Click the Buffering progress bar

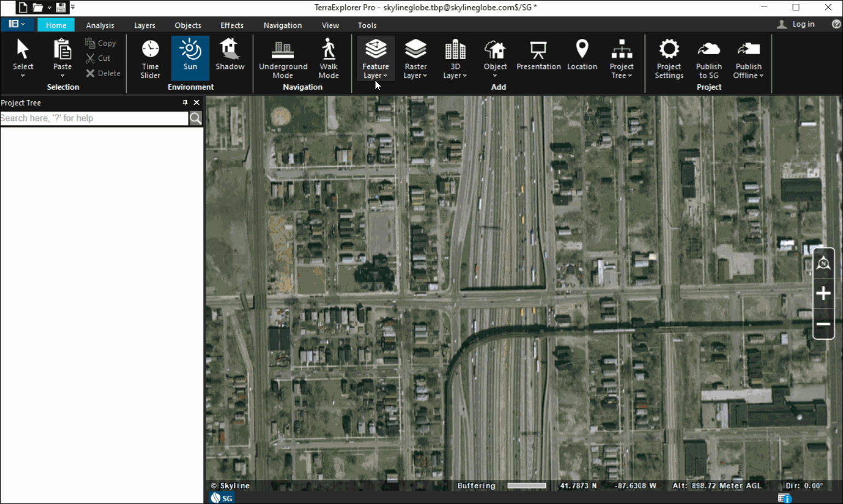(x=526, y=485)
